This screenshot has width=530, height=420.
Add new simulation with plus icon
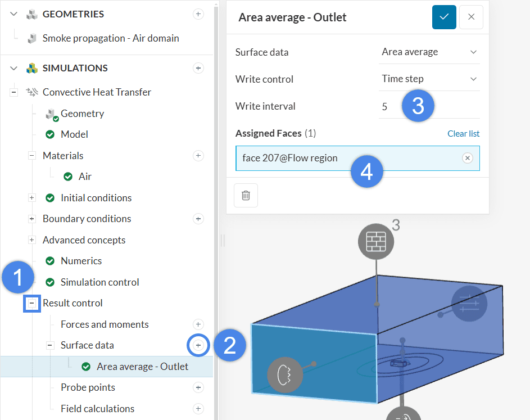click(198, 68)
